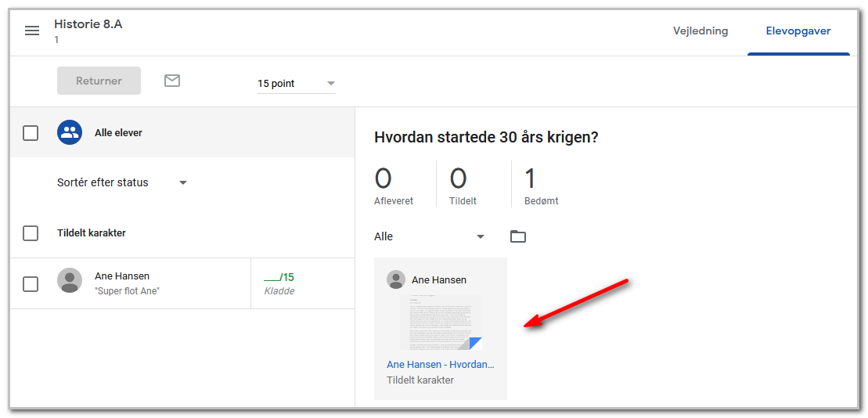Tick the Alle elever checkbox
The height and width of the screenshot is (418, 868).
click(x=31, y=133)
